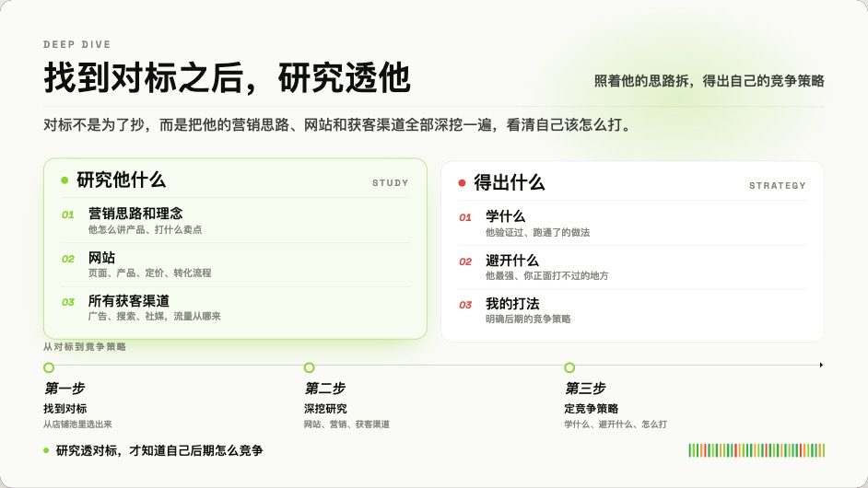Click the timeline arrowhead at the end
868x488 pixels.
coord(822,366)
